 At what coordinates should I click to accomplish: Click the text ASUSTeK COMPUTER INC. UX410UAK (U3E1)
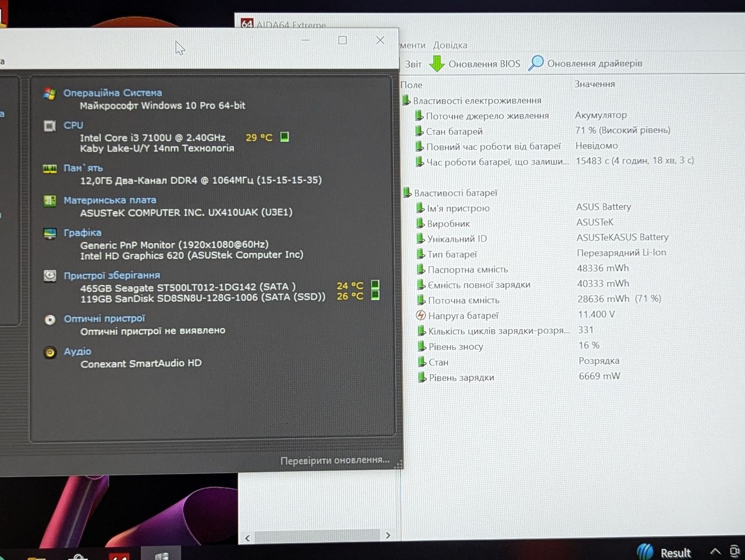tap(186, 213)
